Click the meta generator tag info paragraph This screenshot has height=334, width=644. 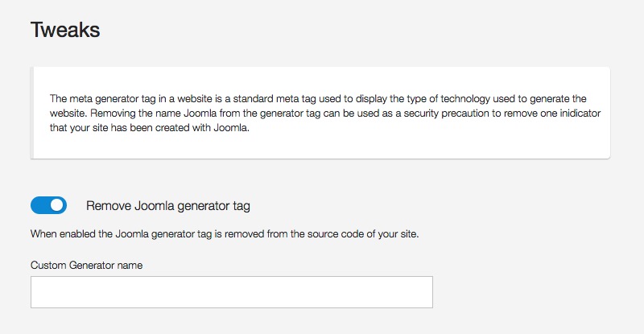click(x=325, y=113)
